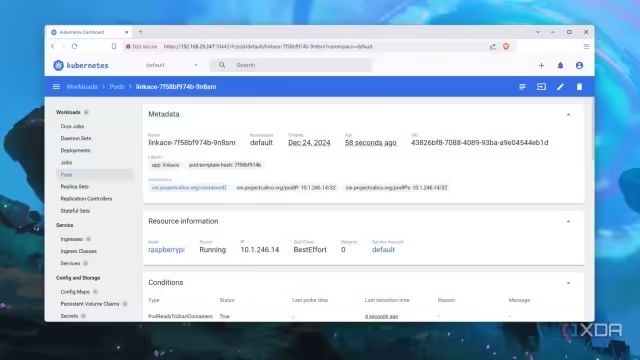Click the Brave shield icon
Image resolution: width=640 pixels, height=360 pixels.
(506, 47)
